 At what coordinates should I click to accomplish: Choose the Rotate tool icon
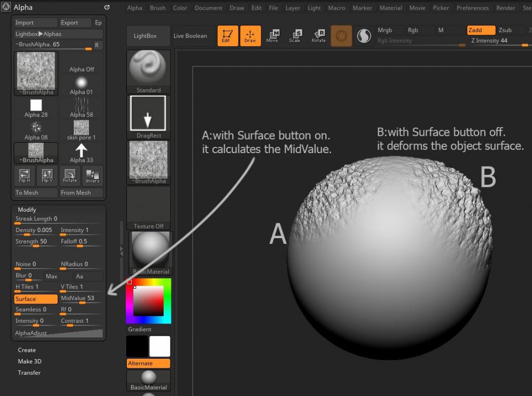click(x=318, y=36)
